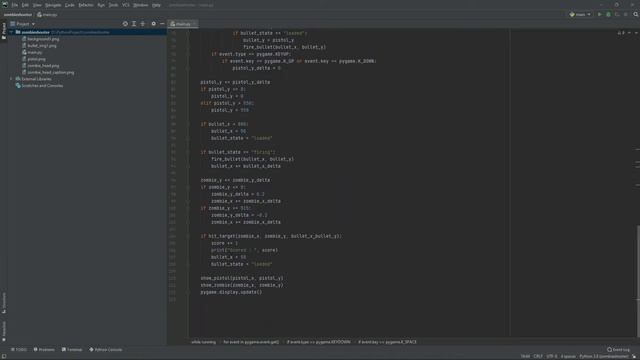Open the Window menu
This screenshot has height=360, width=640.
pos(140,5)
